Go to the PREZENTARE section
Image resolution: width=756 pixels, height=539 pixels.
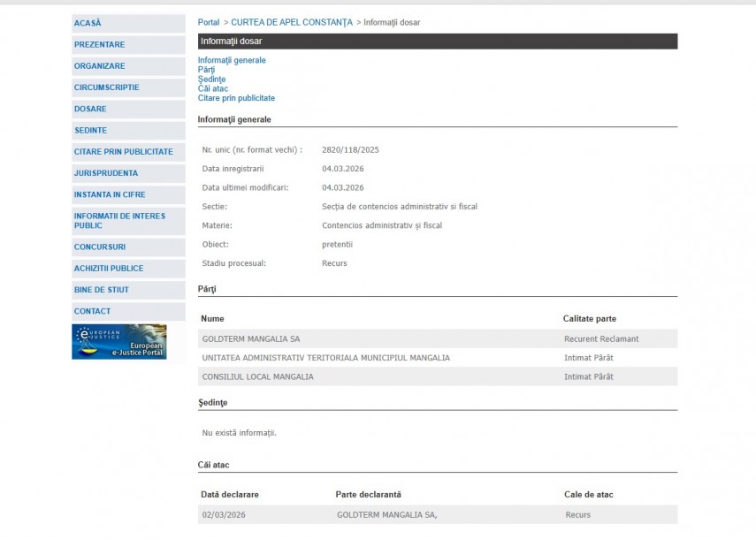pos(99,45)
